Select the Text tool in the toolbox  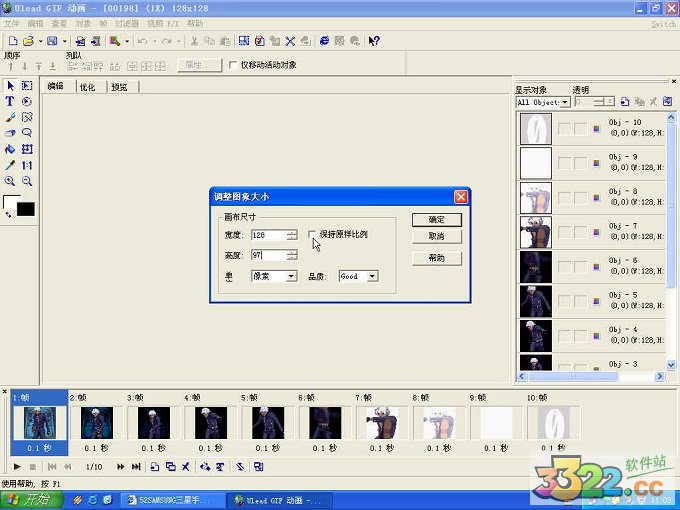point(10,101)
